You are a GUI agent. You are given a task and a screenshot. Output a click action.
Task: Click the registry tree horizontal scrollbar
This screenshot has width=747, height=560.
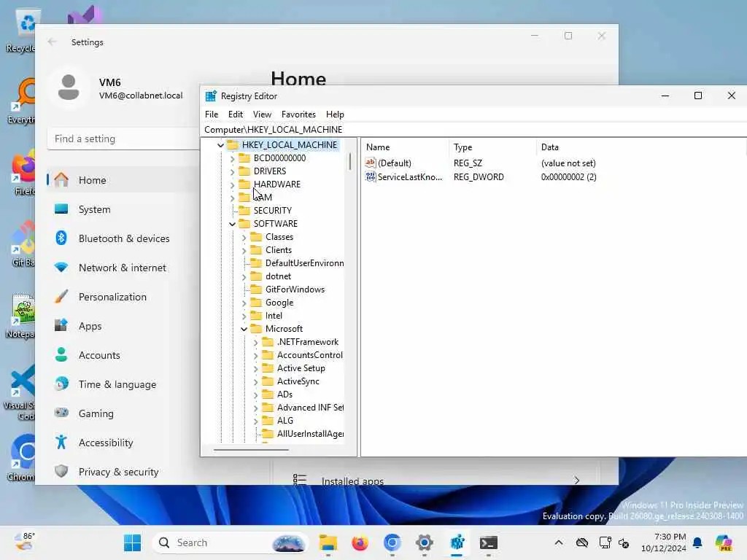coord(251,449)
